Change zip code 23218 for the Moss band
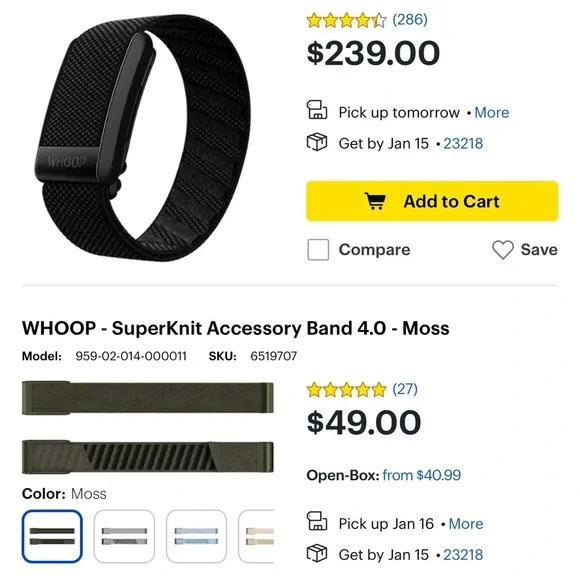The image size is (580, 580). click(x=463, y=555)
